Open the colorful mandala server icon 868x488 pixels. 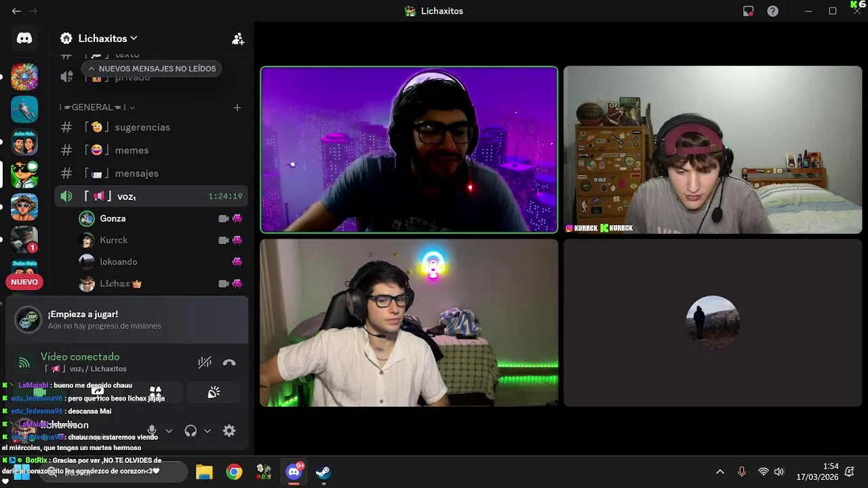(x=24, y=77)
